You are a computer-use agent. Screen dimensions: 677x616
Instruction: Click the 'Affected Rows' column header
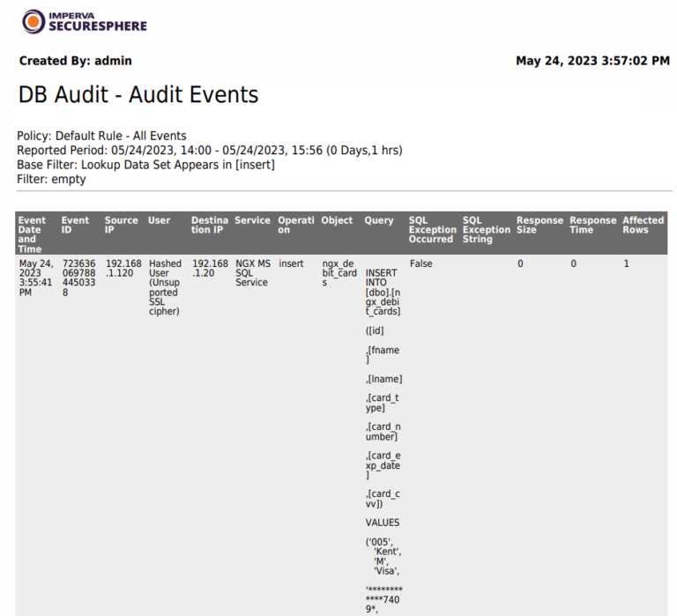click(x=643, y=226)
